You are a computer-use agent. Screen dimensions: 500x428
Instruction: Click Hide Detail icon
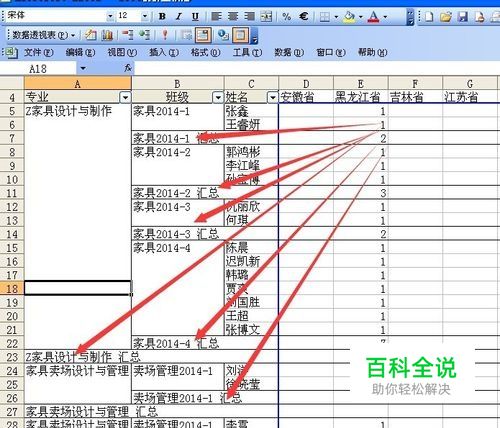pyautogui.click(x=128, y=35)
